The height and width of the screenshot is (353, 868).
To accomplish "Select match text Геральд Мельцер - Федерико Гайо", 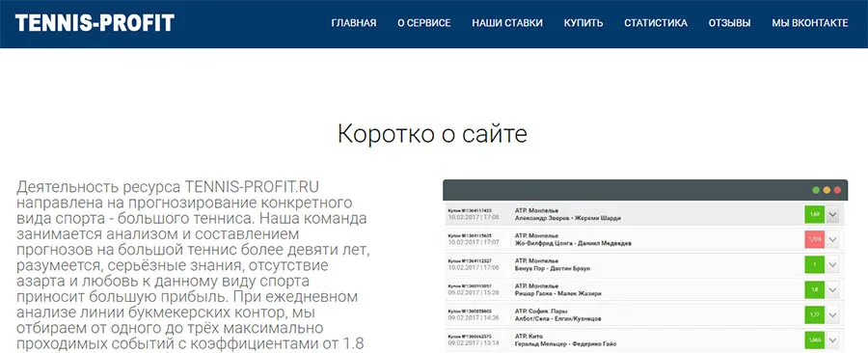I will [566, 343].
